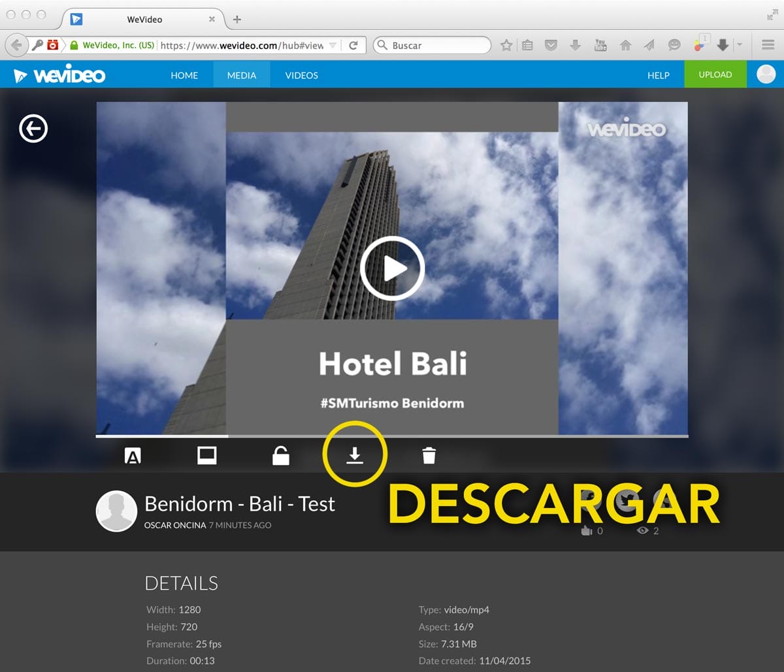This screenshot has height=672, width=784.
Task: Click the back arrow above the video player
Action: pos(33,129)
